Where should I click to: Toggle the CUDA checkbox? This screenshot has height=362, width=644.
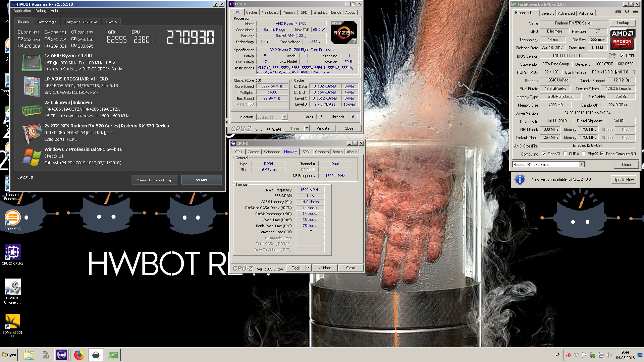(565, 154)
